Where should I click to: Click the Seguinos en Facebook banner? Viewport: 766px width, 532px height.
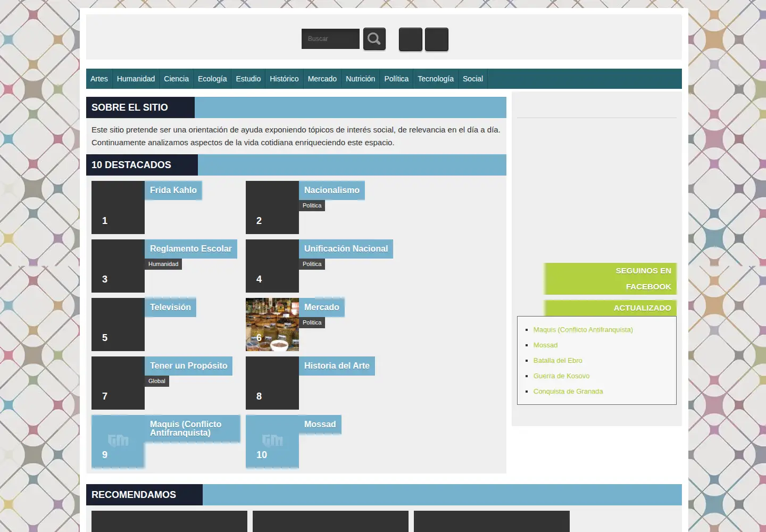(x=610, y=279)
